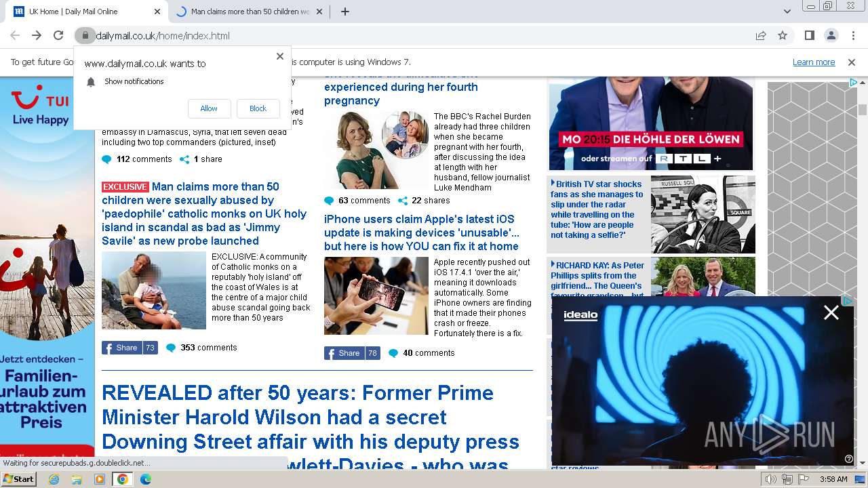Screen dimensions: 868x488
Task: Open 40 comments on iPhone story
Action: click(x=422, y=353)
